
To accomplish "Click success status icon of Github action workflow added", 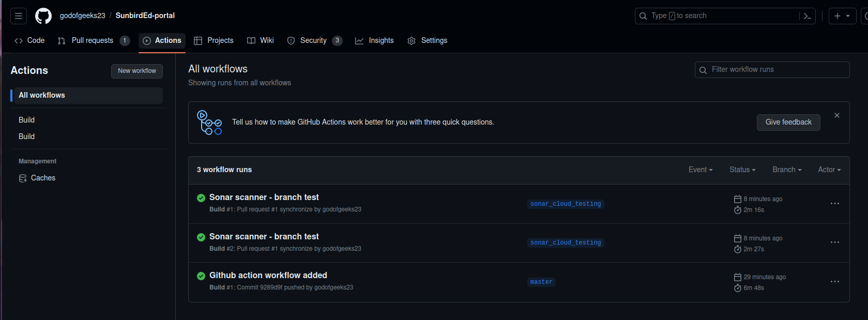I will pos(201,276).
